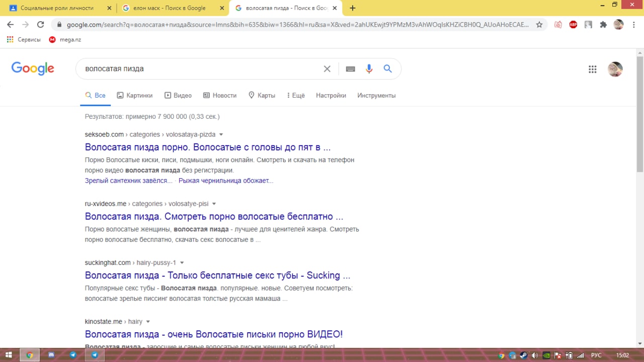Viewport: 644px width, 362px height.
Task: Open the Google account avatar
Action: point(615,69)
